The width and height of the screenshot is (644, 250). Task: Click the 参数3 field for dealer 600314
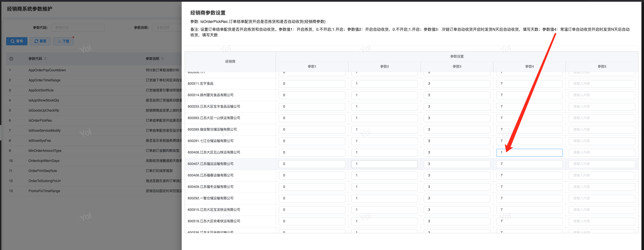[x=457, y=95]
